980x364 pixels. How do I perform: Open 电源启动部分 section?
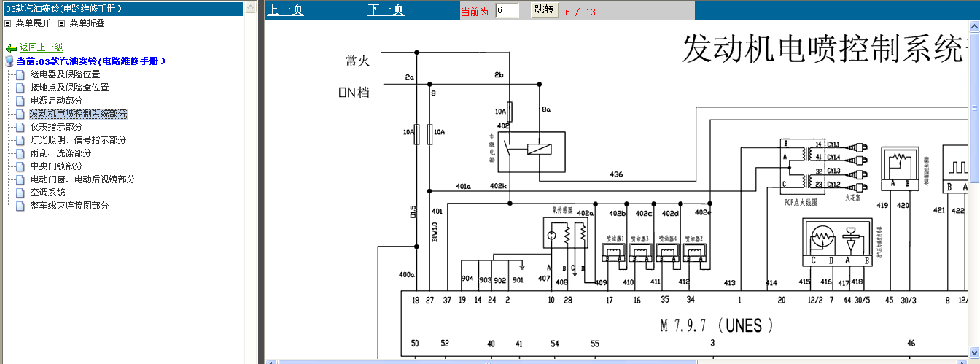[56, 101]
